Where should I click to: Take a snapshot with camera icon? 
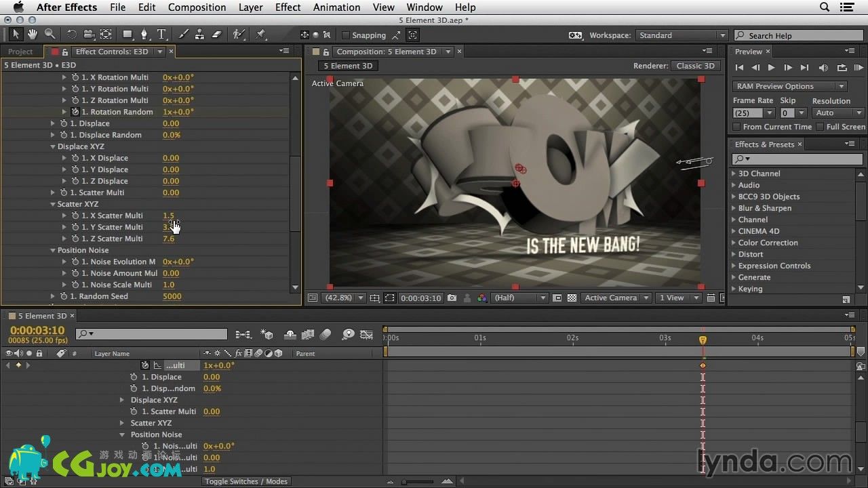pos(452,298)
